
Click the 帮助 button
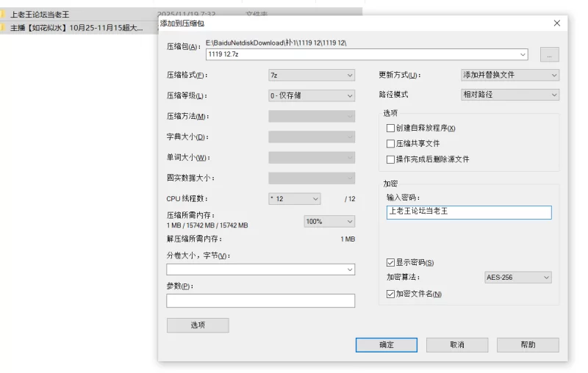coord(528,345)
